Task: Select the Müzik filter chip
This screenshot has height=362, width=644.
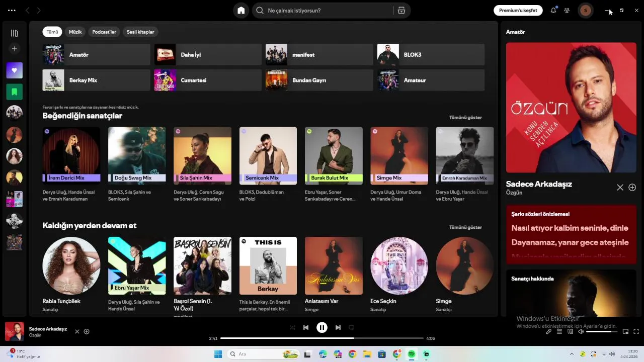Action: [x=75, y=32]
